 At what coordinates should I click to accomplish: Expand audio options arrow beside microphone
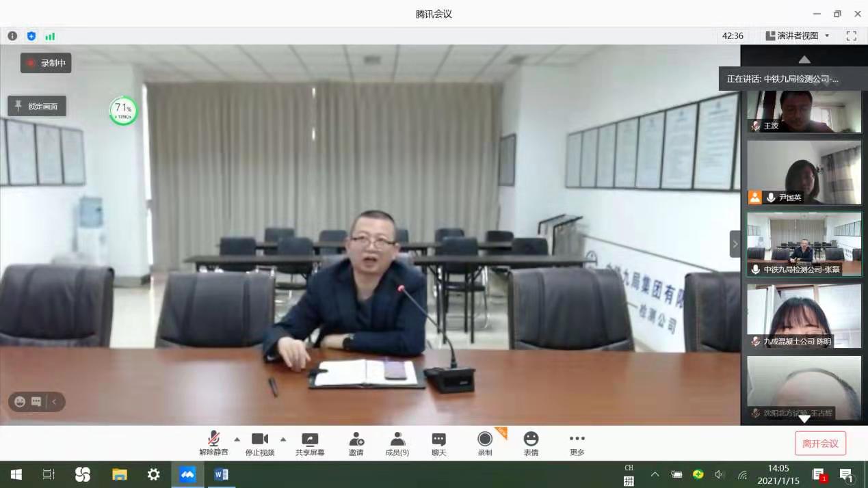click(x=237, y=439)
